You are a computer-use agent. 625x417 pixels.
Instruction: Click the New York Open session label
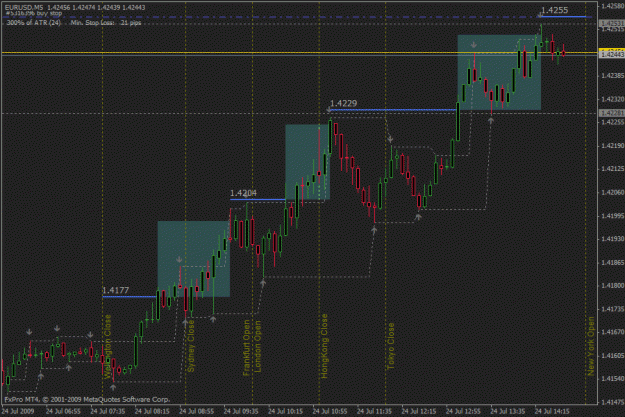click(591, 346)
